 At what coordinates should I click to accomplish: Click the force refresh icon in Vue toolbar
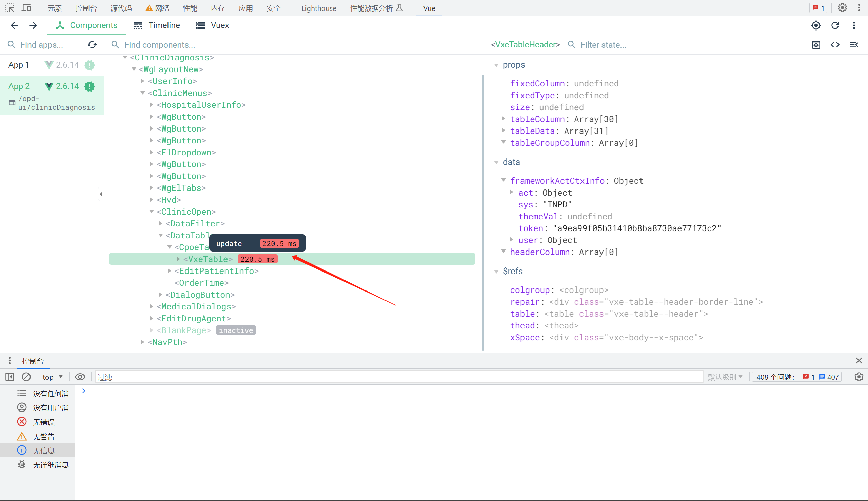point(835,25)
